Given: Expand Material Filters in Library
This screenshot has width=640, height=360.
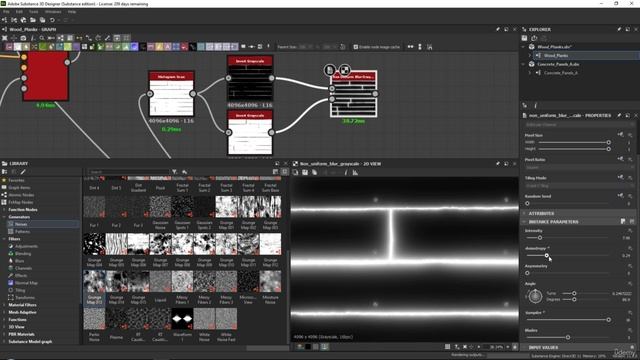Looking at the screenshot, I should click(4, 305).
